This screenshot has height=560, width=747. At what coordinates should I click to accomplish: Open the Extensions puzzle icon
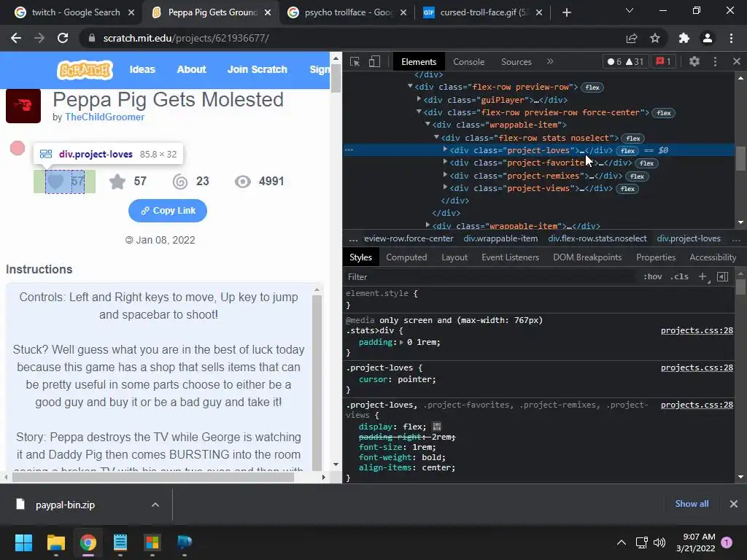click(x=684, y=38)
